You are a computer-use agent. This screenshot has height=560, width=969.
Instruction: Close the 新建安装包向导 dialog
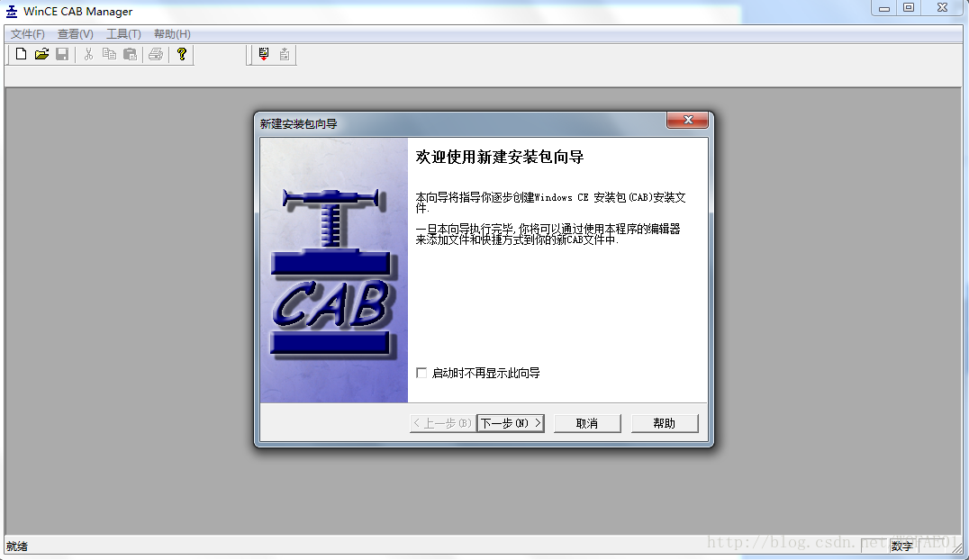[x=688, y=120]
